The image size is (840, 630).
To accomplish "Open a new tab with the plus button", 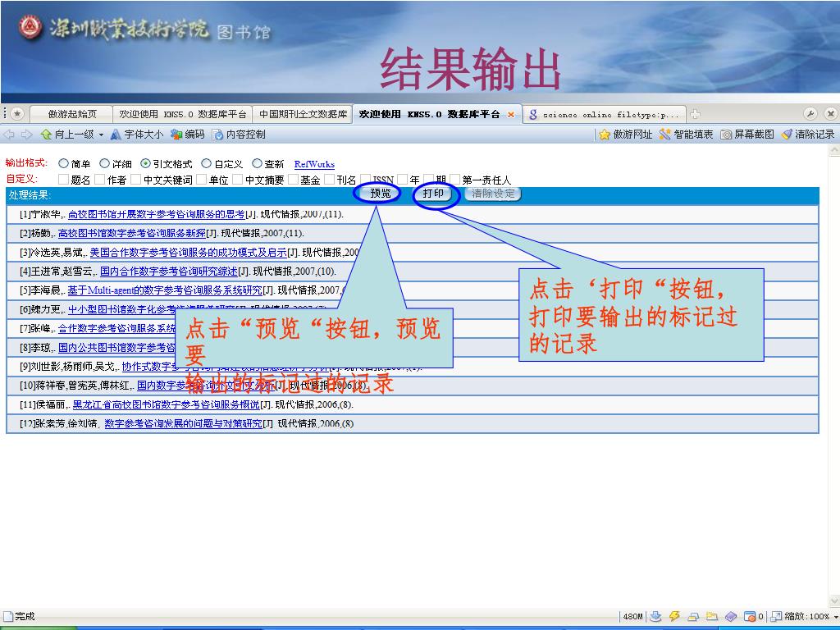I will pyautogui.click(x=695, y=114).
